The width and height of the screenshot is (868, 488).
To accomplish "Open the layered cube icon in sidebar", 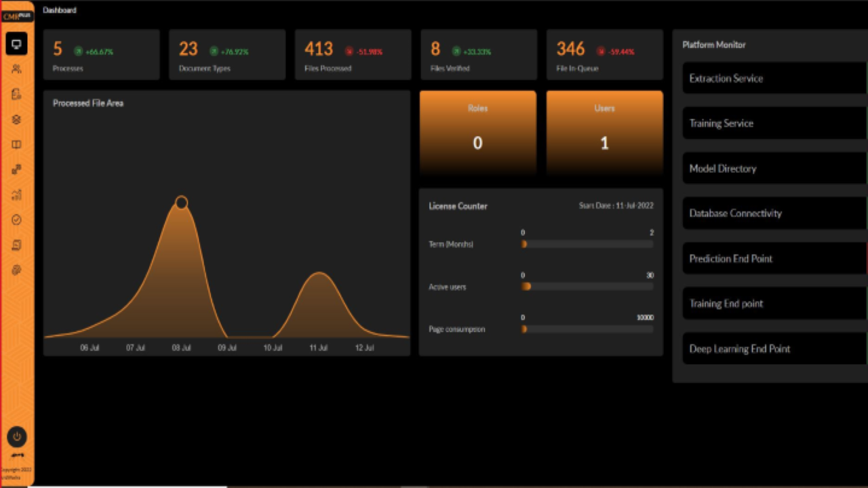I will [17, 119].
